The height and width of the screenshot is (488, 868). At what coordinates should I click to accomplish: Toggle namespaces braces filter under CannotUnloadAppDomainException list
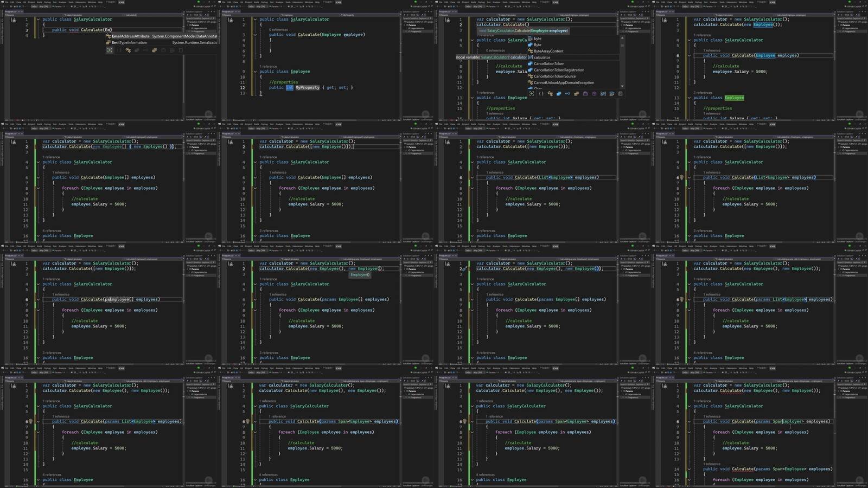tap(541, 94)
